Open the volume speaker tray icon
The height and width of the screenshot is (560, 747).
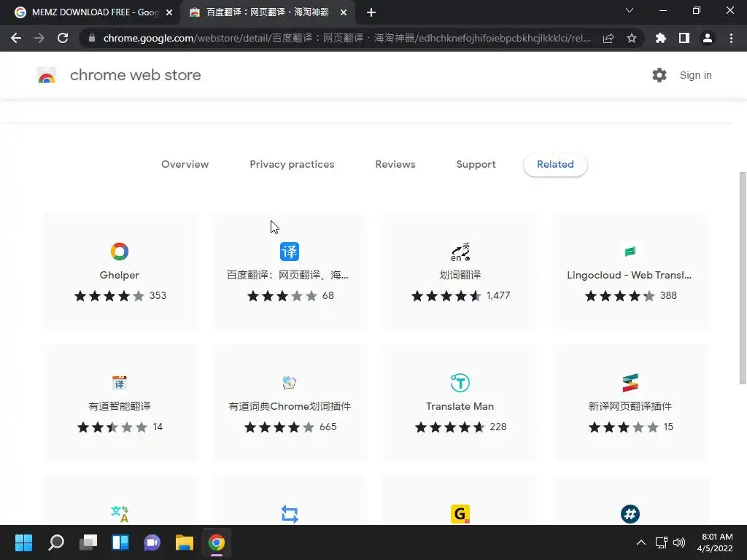tap(679, 542)
